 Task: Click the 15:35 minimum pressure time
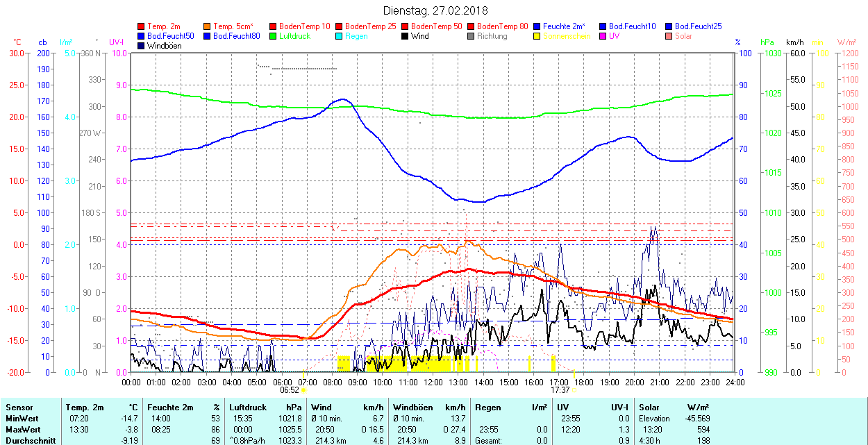pyautogui.click(x=243, y=419)
